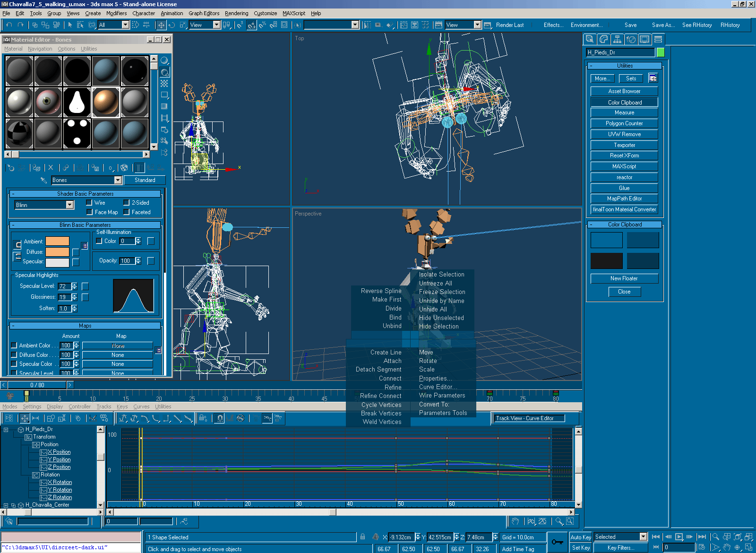Open the Selected key filter dropdown

click(643, 537)
